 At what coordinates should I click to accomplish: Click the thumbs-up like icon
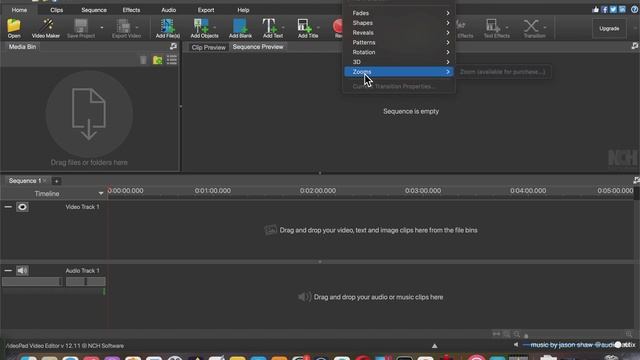(596, 9)
